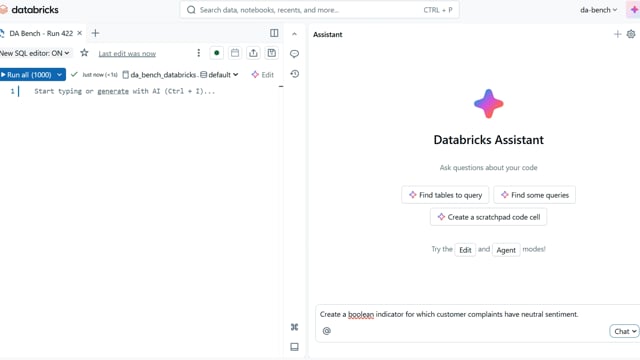This screenshot has width=640, height=360.
Task: Favorite the query with the star icon
Action: point(84,53)
